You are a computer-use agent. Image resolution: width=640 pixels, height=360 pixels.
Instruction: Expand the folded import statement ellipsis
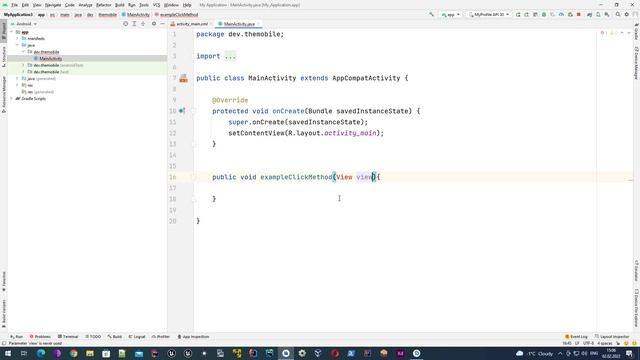(230, 56)
